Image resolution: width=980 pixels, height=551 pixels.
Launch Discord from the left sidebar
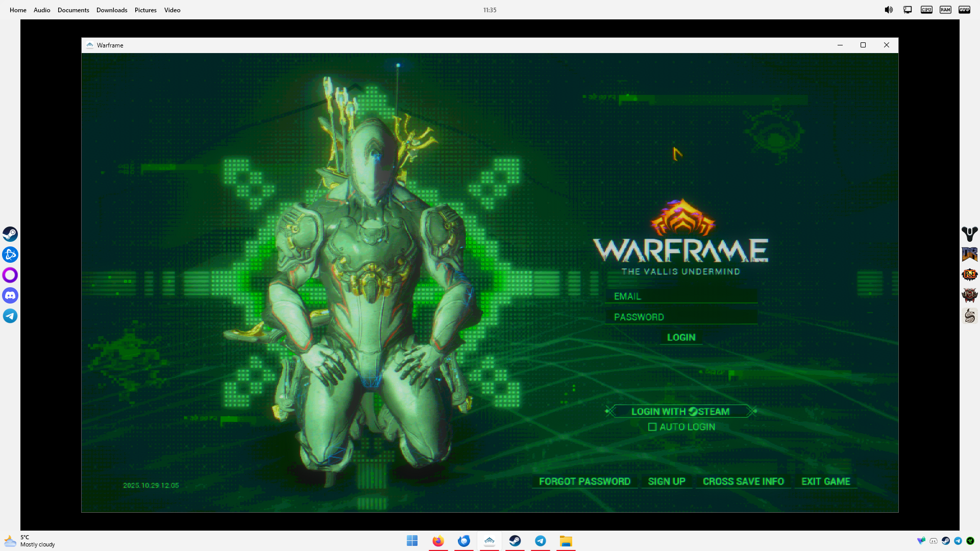pos(10,295)
